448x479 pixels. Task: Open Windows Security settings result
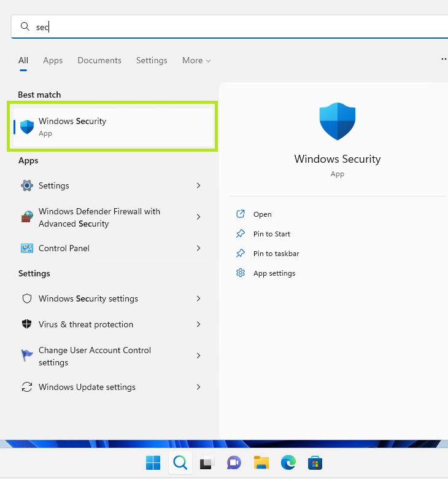coord(111,298)
